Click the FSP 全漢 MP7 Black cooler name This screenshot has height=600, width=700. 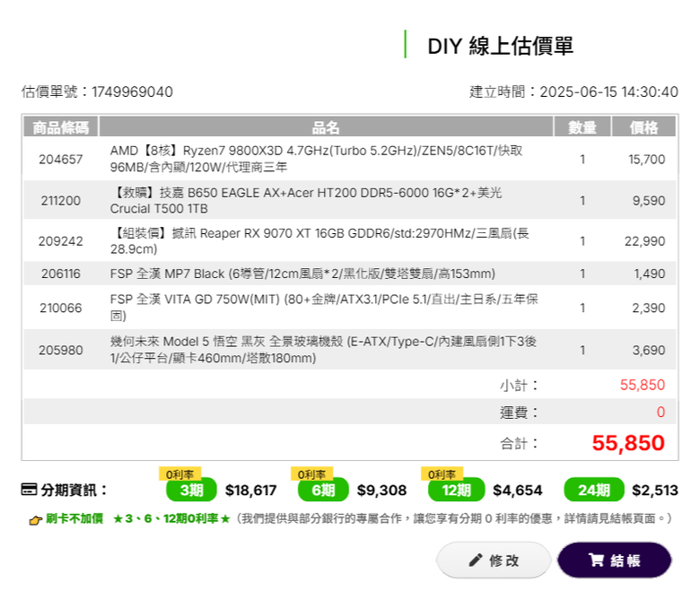[x=302, y=274]
